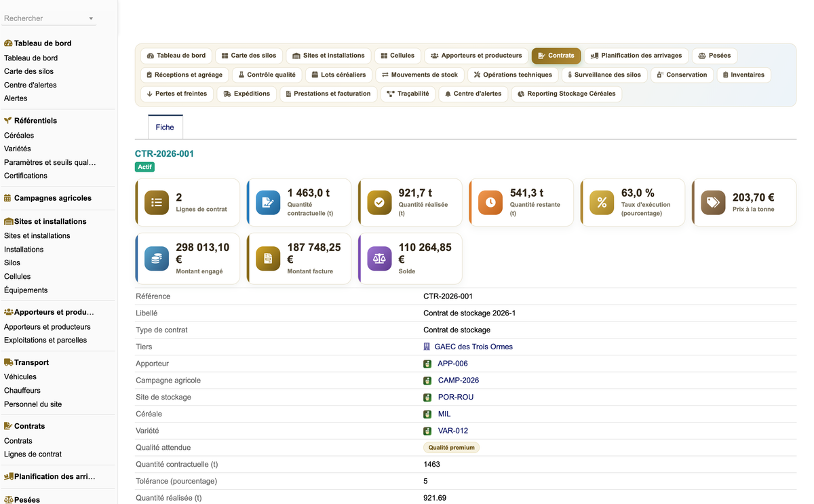Click the Qualité premium badge
Image resolution: width=814 pixels, height=504 pixels.
pos(451,448)
